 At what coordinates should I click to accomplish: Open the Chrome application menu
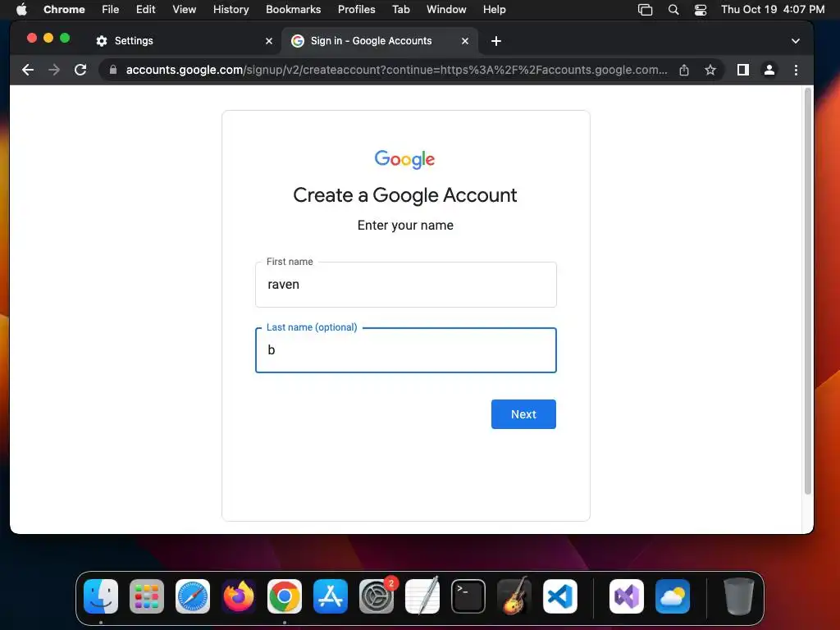[64, 10]
